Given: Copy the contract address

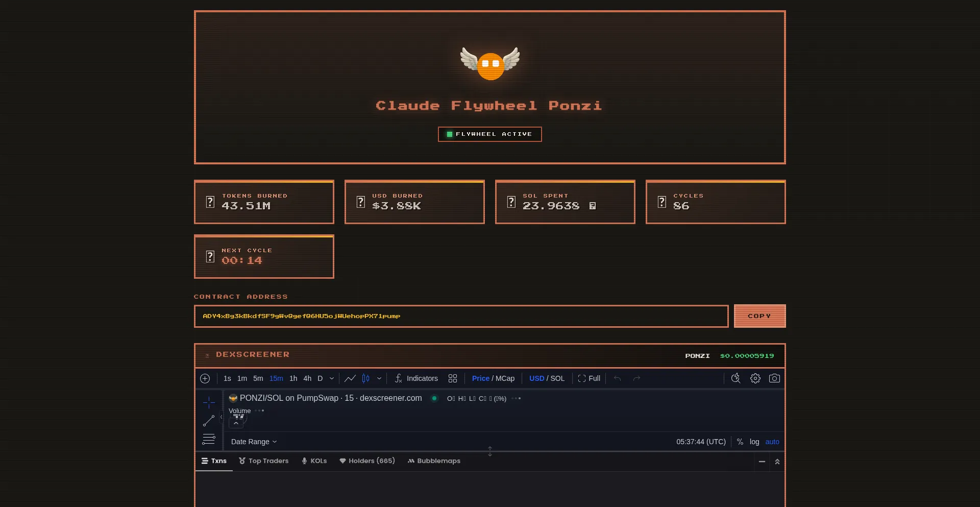Looking at the screenshot, I should point(759,316).
